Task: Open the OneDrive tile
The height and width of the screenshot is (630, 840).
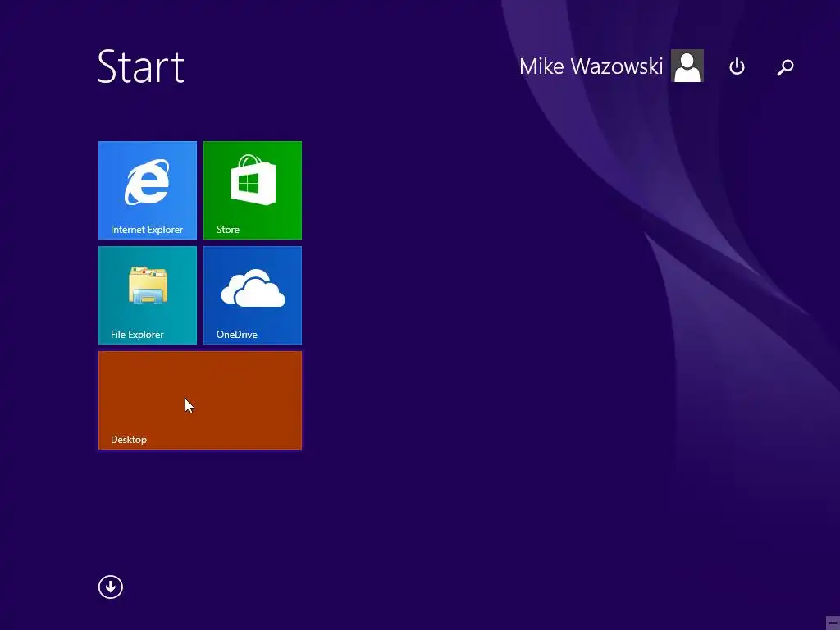Action: (x=253, y=295)
